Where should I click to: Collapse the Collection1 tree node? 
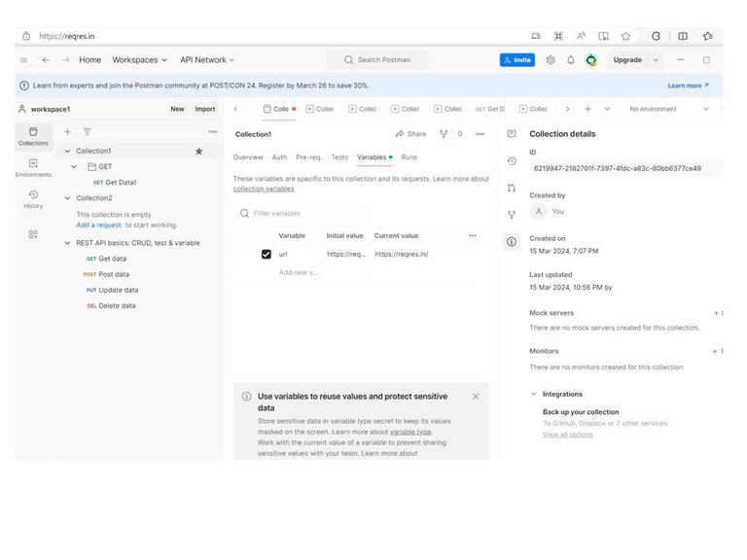67,151
